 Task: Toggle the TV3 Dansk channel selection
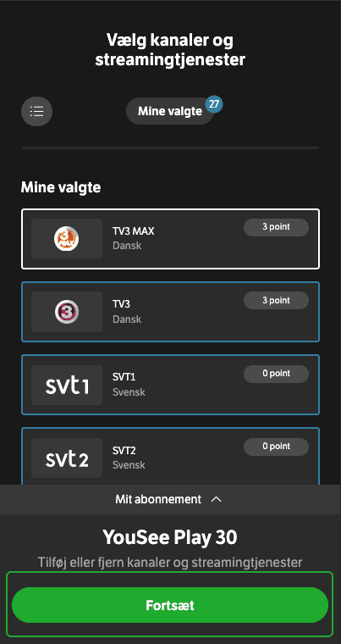click(170, 312)
